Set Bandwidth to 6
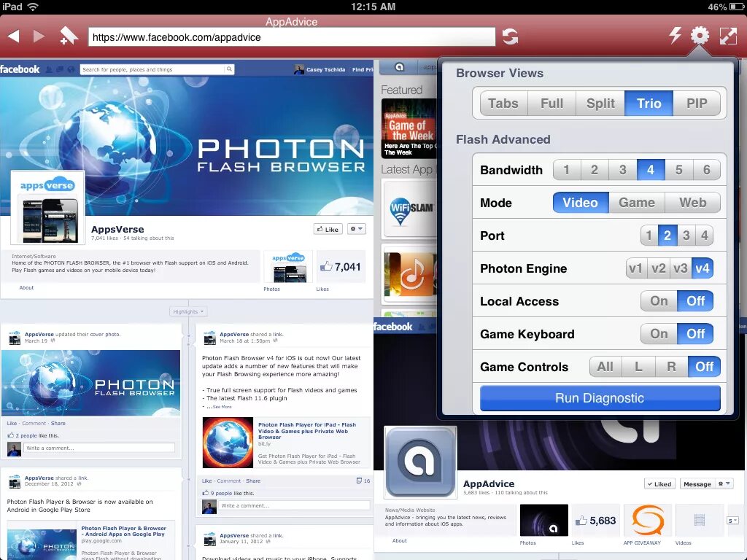This screenshot has height=560, width=747. (x=706, y=170)
